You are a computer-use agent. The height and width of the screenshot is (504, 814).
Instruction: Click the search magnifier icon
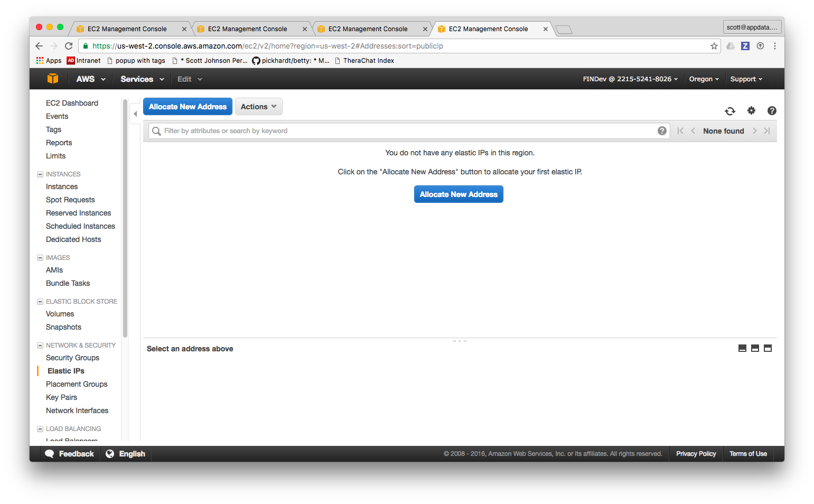156,131
